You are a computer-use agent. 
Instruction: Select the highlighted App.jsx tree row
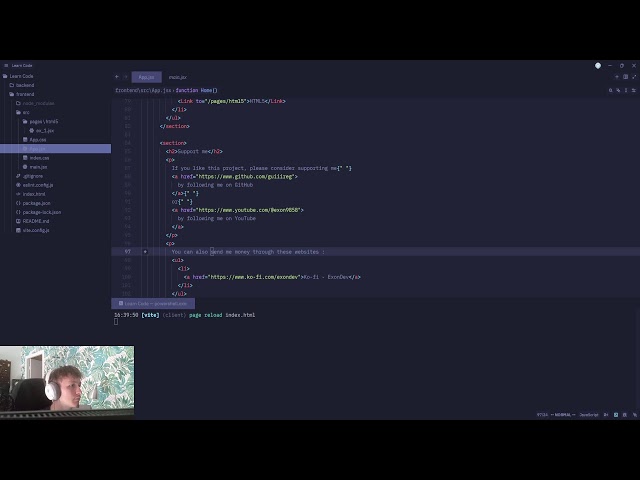(x=56, y=149)
